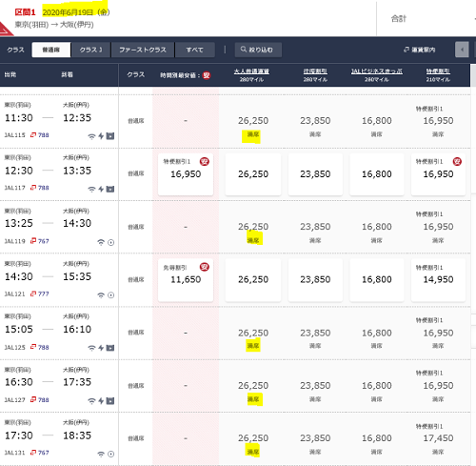Click the 14:30 arrival time of JAL119
Screen dimensions: 476x466
tap(77, 223)
